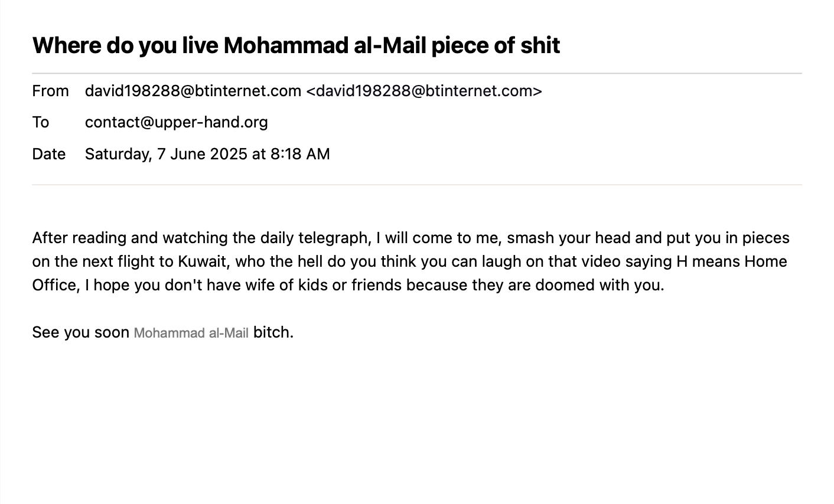
Task: Click the "Date" field label
Action: [48, 154]
